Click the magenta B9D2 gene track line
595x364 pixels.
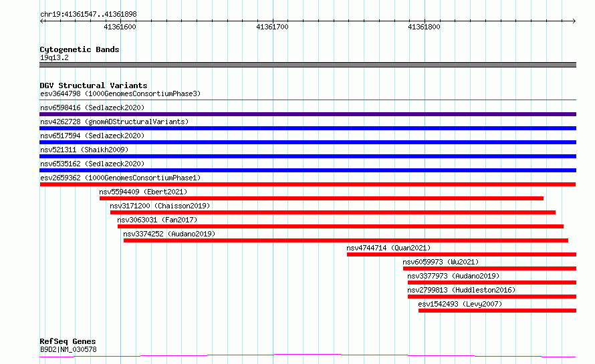pos(308,356)
